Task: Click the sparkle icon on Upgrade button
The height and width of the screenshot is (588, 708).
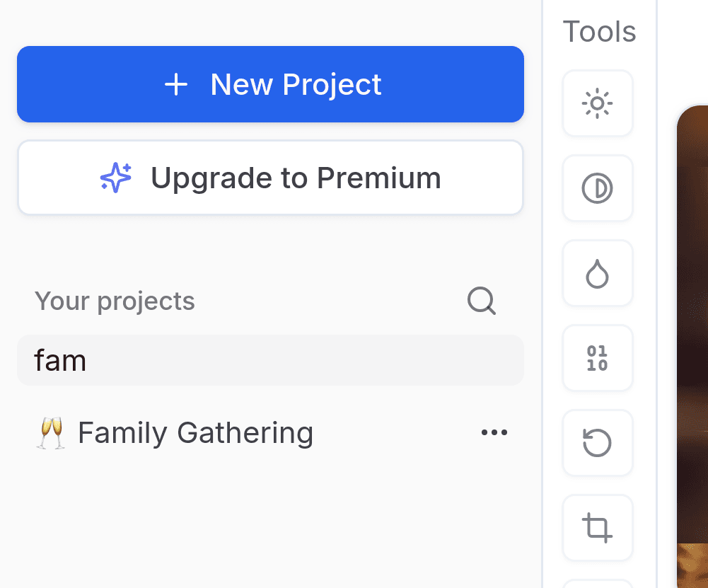Action: (116, 178)
